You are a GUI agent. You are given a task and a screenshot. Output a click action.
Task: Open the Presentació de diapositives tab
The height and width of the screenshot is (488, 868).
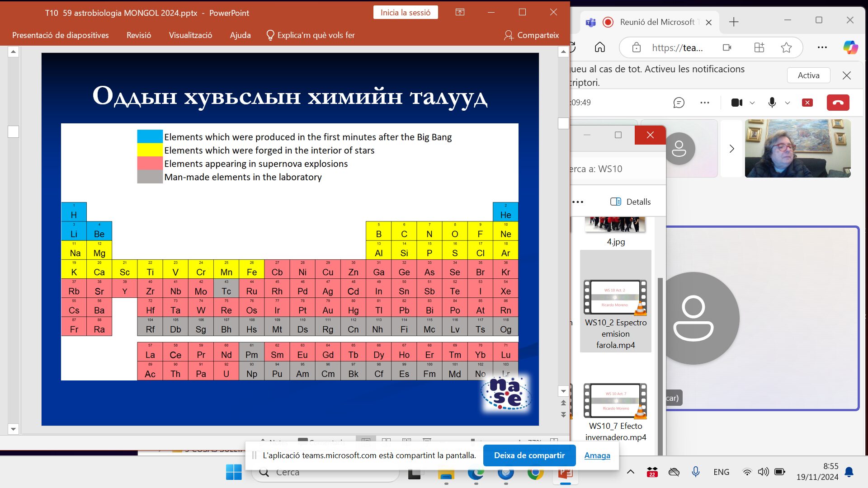coord(61,35)
